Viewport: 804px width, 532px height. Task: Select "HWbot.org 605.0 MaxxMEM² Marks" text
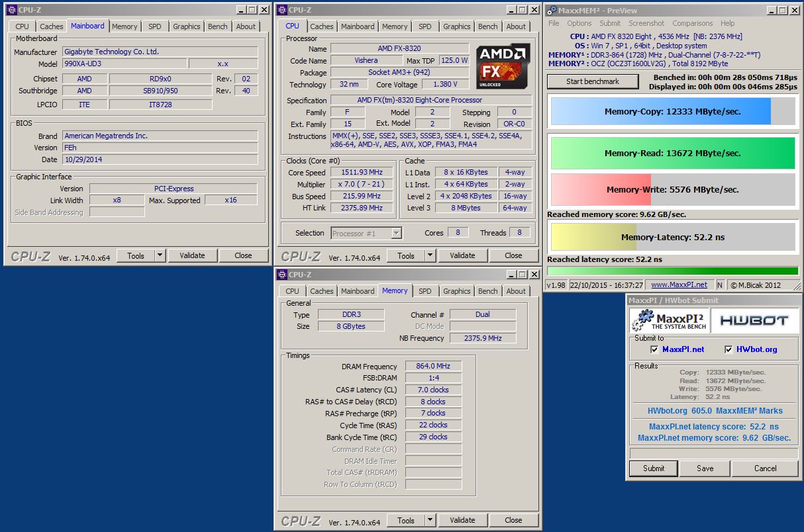[715, 411]
